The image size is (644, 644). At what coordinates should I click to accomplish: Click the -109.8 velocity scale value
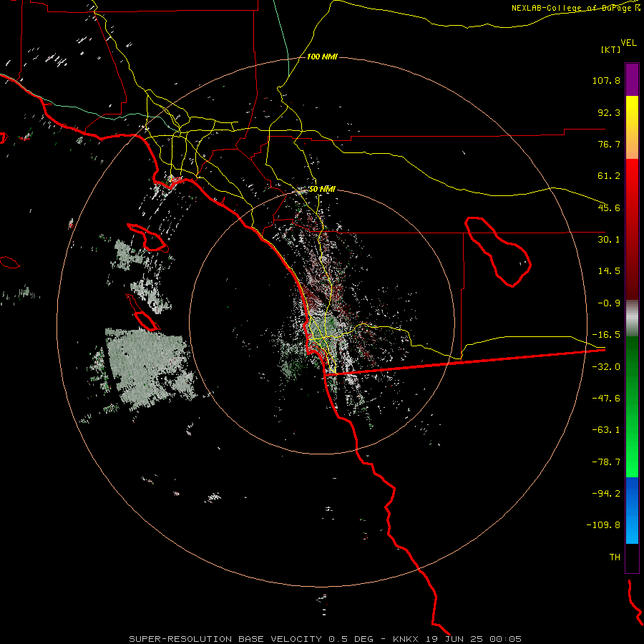coord(603,525)
